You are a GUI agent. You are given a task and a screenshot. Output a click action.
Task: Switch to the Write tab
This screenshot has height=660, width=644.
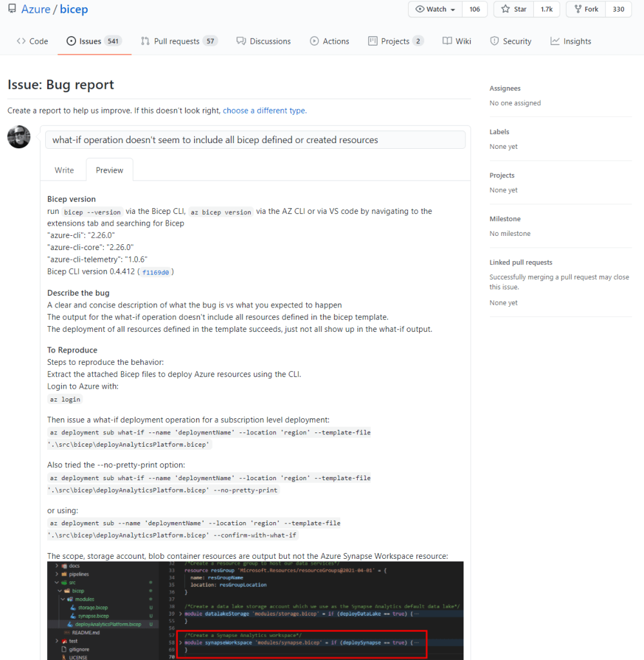(64, 170)
